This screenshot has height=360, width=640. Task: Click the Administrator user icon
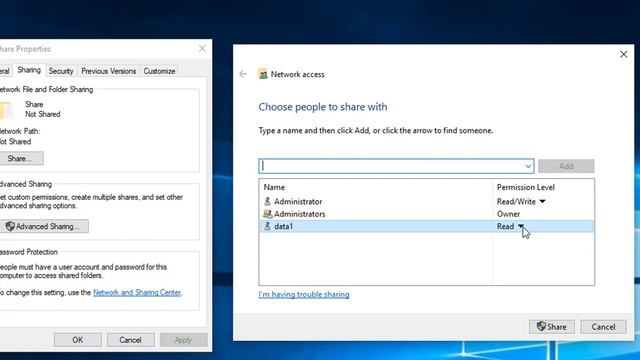tap(267, 201)
